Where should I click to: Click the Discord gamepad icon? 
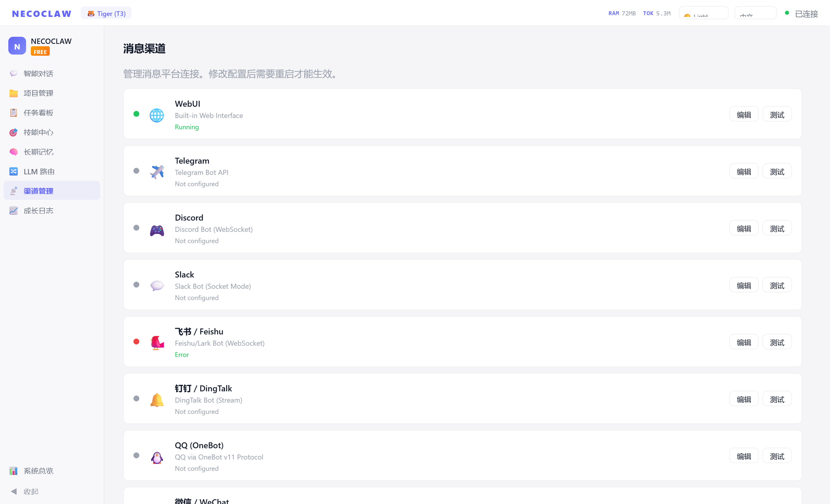tap(157, 230)
